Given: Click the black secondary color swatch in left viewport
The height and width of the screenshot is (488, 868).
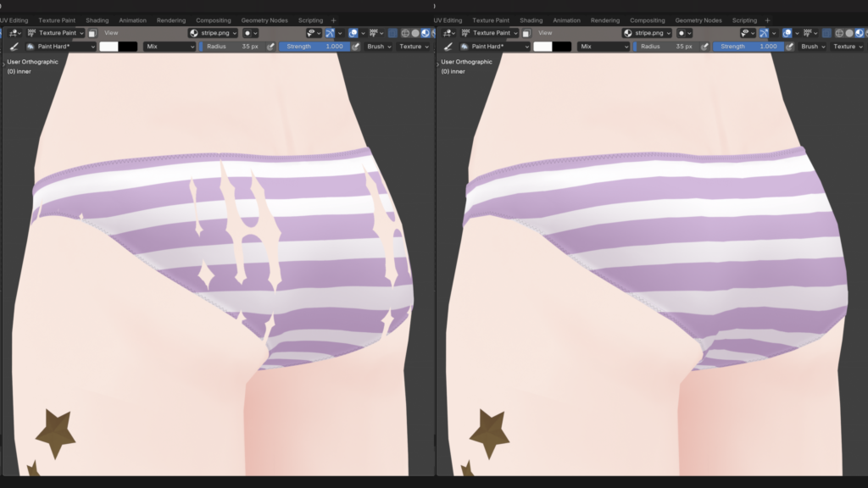Looking at the screenshot, I should tap(128, 47).
